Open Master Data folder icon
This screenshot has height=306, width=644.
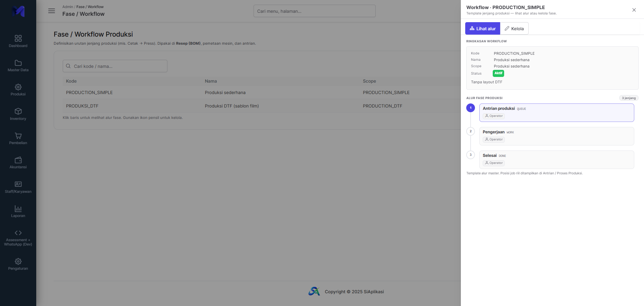click(18, 63)
